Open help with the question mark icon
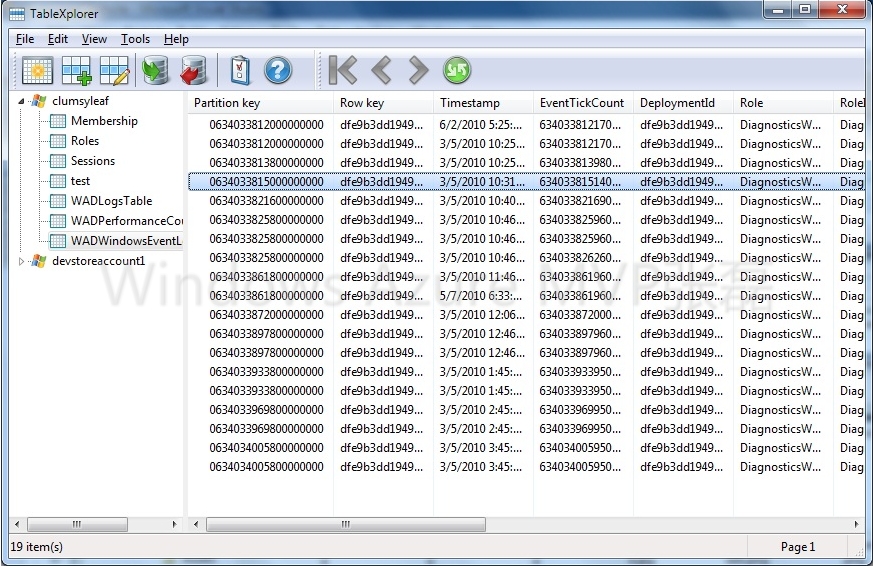This screenshot has width=873, height=566. [278, 70]
